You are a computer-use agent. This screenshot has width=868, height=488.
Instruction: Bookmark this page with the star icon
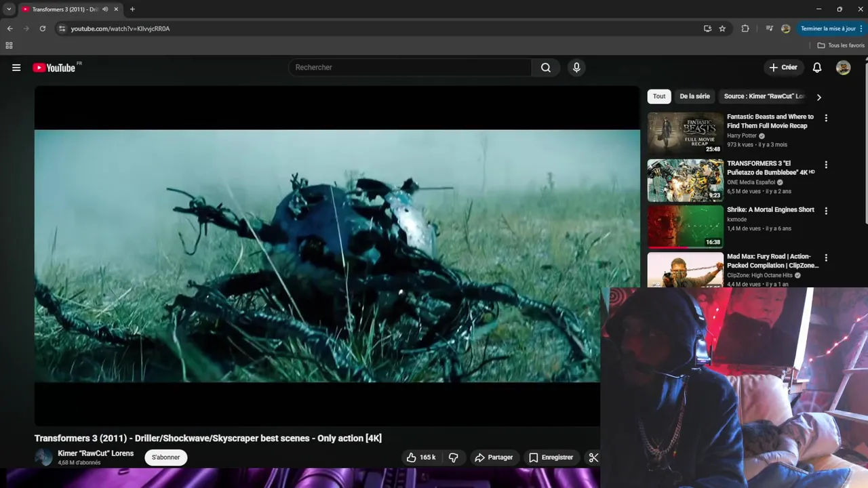tap(722, 28)
